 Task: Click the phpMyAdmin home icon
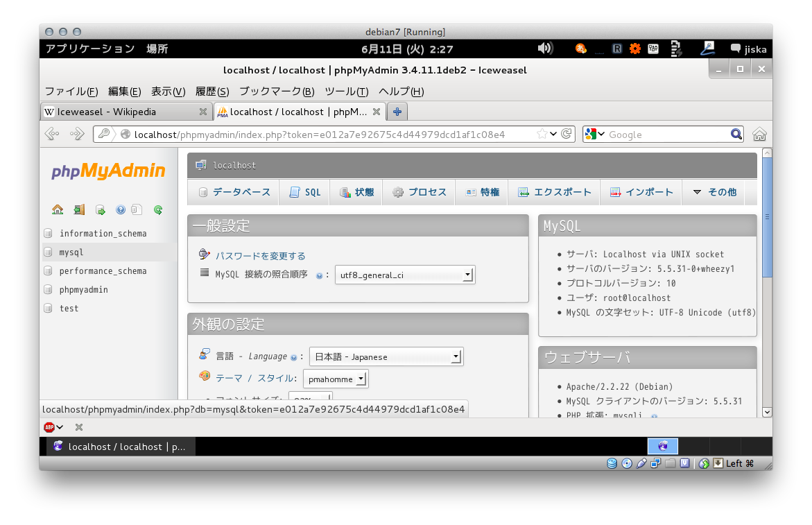pyautogui.click(x=58, y=209)
